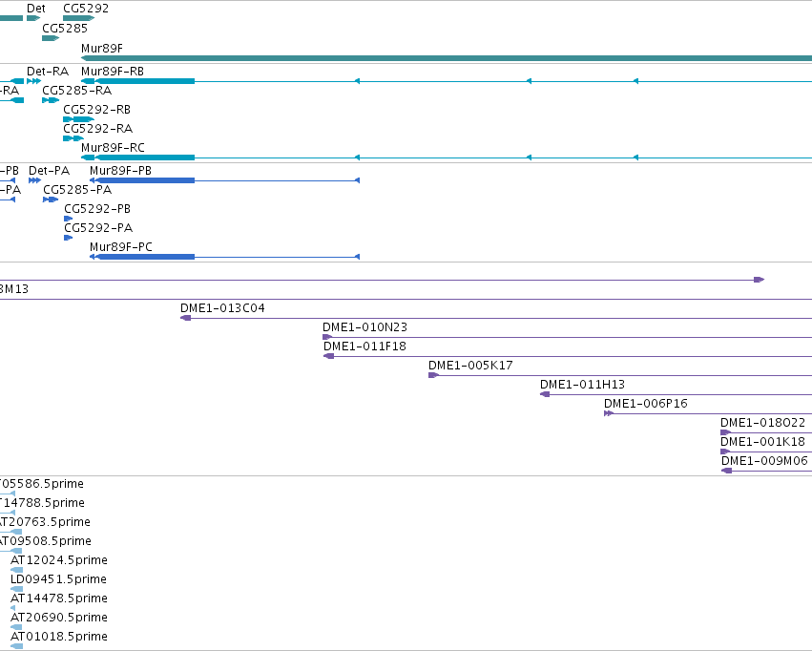Select the Mur89F-PB protein coding block
This screenshot has width=812, height=651.
coord(145,180)
